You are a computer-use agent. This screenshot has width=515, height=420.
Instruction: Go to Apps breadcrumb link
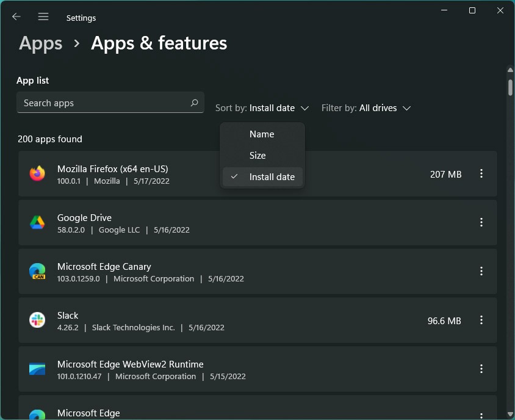(x=41, y=43)
